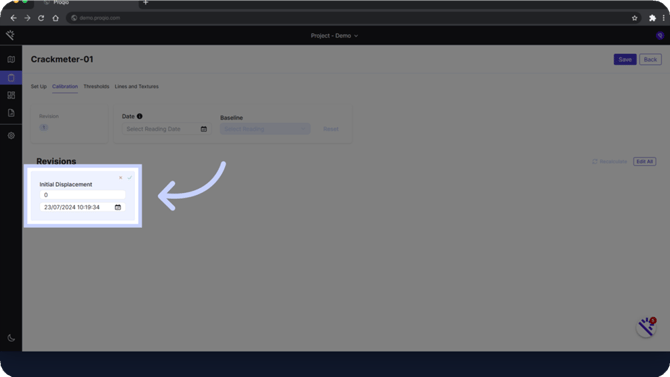Toggle dark mode moon icon
Viewport: 670px width, 377px height.
coord(11,338)
